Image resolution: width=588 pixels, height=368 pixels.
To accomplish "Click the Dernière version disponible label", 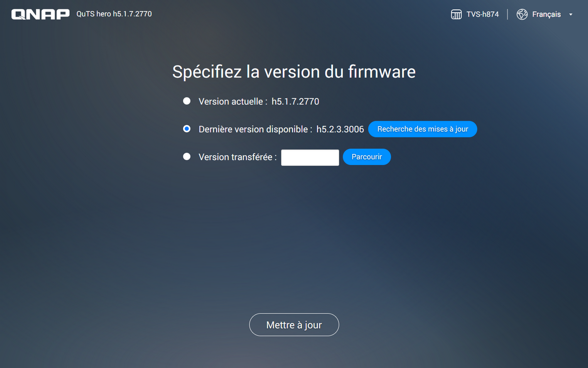I will click(255, 129).
